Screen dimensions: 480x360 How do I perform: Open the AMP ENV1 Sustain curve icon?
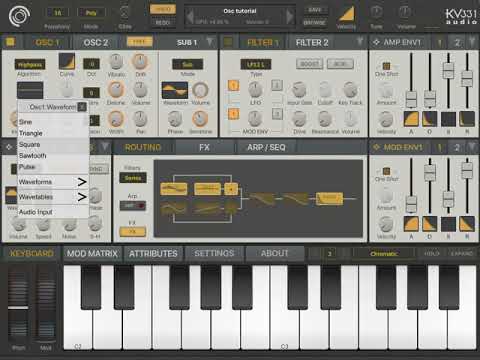[448, 119]
